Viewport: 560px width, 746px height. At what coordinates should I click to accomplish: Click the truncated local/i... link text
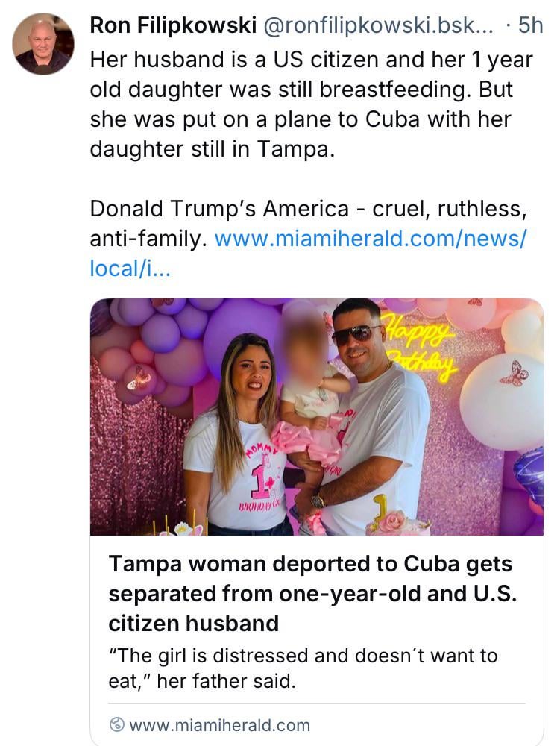(x=130, y=269)
